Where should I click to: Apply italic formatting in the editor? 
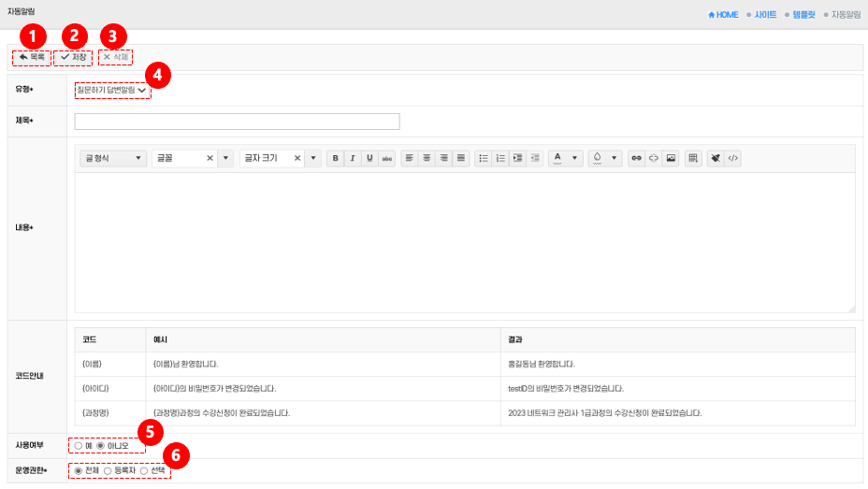(353, 159)
